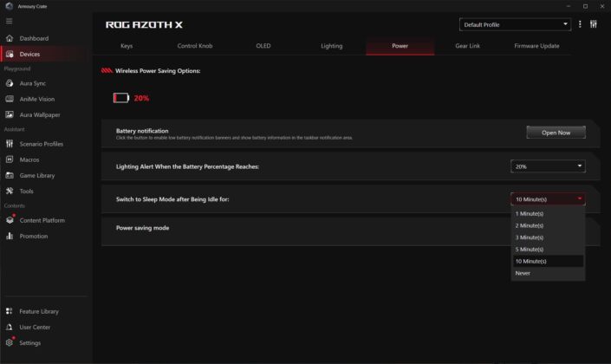Click the Power saving mode label
Image resolution: width=611 pixels, height=364 pixels.
click(143, 228)
